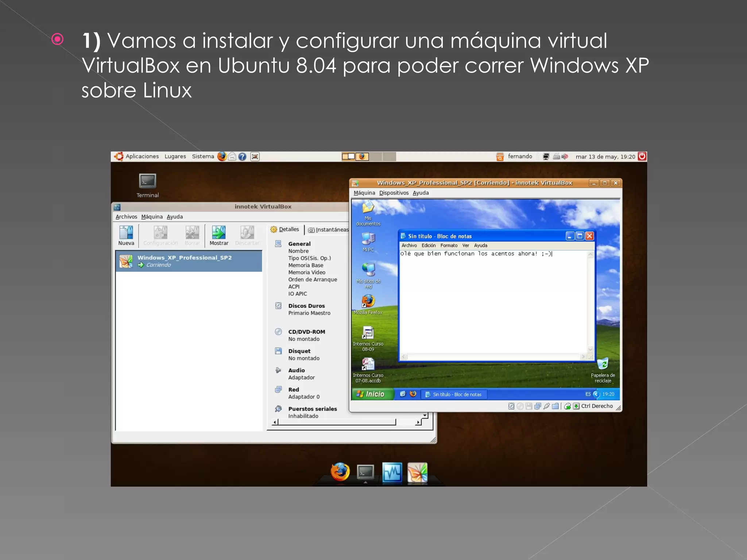Switch to the Instantáneas tab
Image resolution: width=747 pixels, height=560 pixels.
(328, 230)
